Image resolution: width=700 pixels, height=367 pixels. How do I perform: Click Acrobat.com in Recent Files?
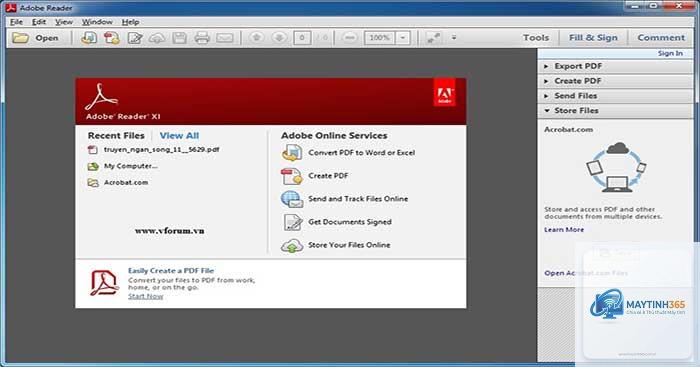tap(126, 183)
